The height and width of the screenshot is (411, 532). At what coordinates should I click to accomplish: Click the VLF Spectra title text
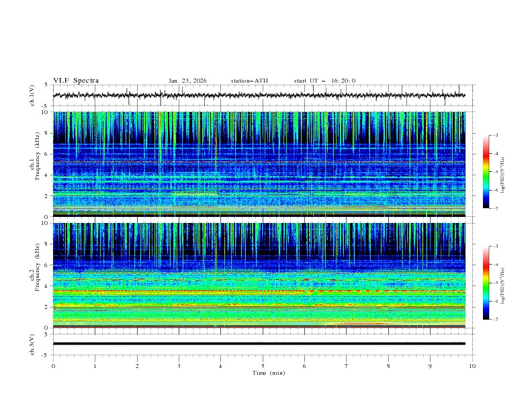tap(76, 81)
